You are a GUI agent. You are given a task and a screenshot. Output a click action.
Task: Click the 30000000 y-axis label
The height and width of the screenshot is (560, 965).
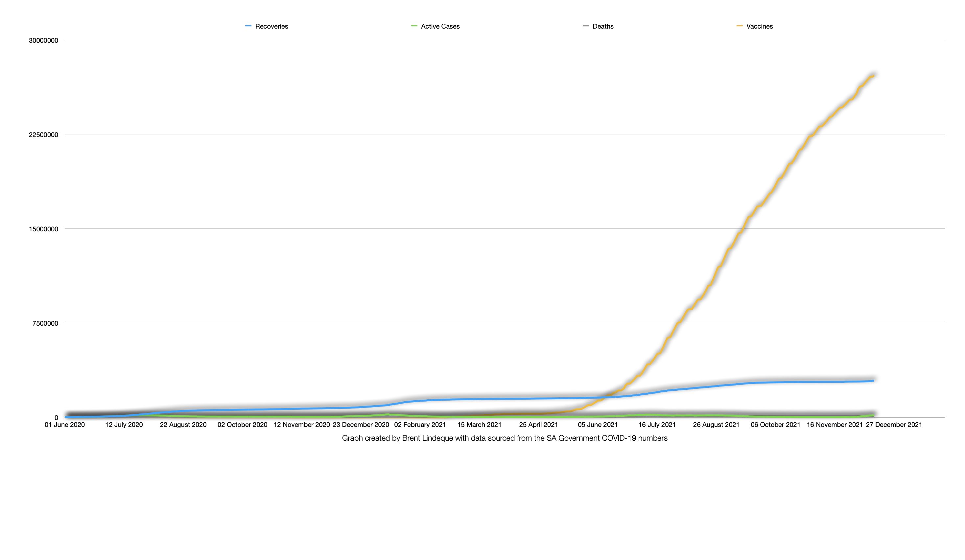coord(43,40)
